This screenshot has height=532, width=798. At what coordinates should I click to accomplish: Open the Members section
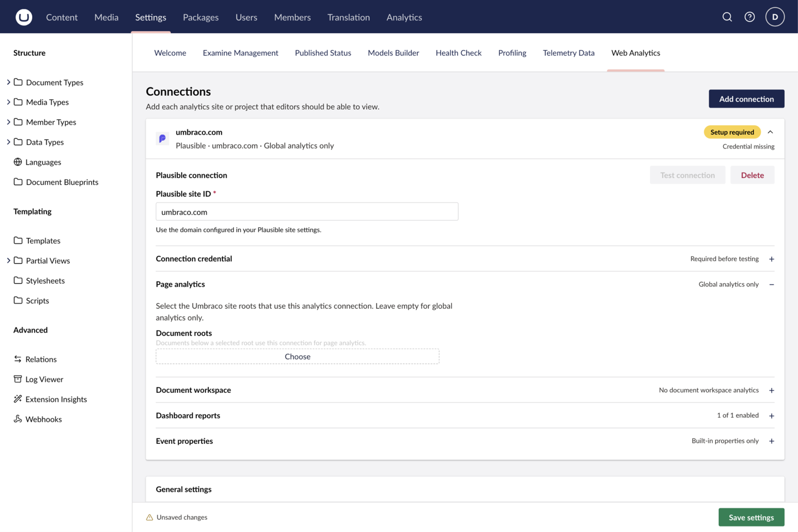pyautogui.click(x=292, y=17)
